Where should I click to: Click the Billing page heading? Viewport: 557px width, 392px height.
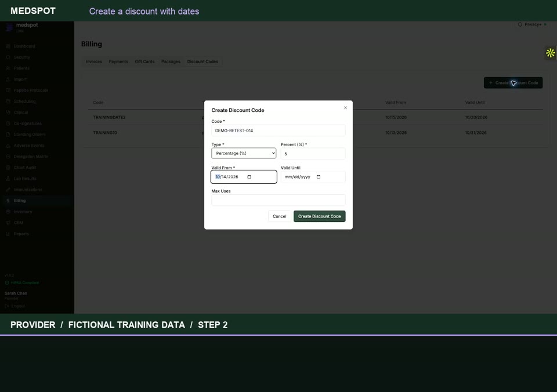coord(91,44)
